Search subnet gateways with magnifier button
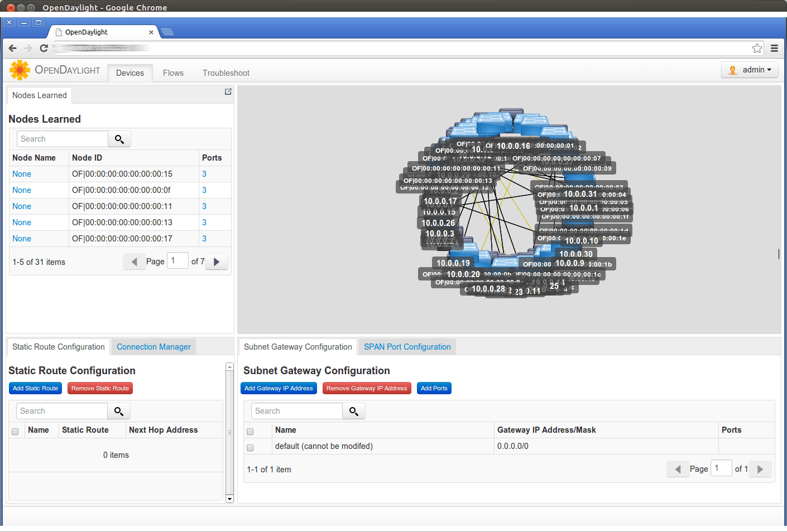Image resolution: width=787 pixels, height=532 pixels. 354,411
